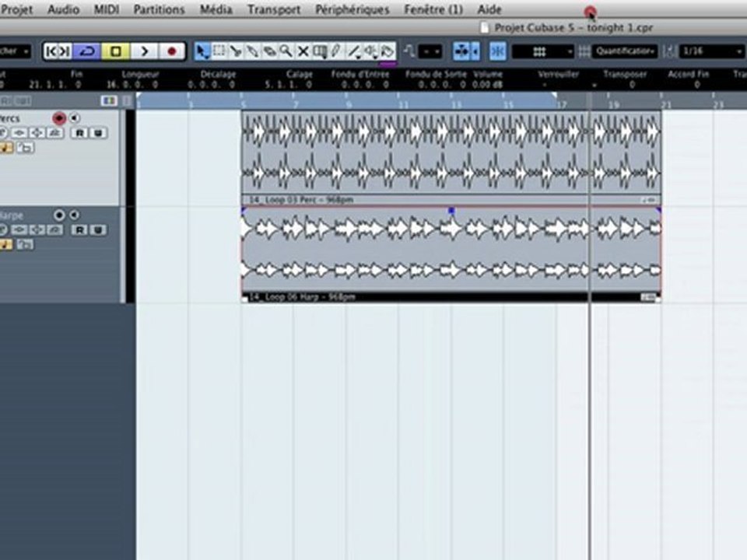Select the Loop 06 Harp audio event
This screenshot has width=747, height=560.
pos(451,254)
